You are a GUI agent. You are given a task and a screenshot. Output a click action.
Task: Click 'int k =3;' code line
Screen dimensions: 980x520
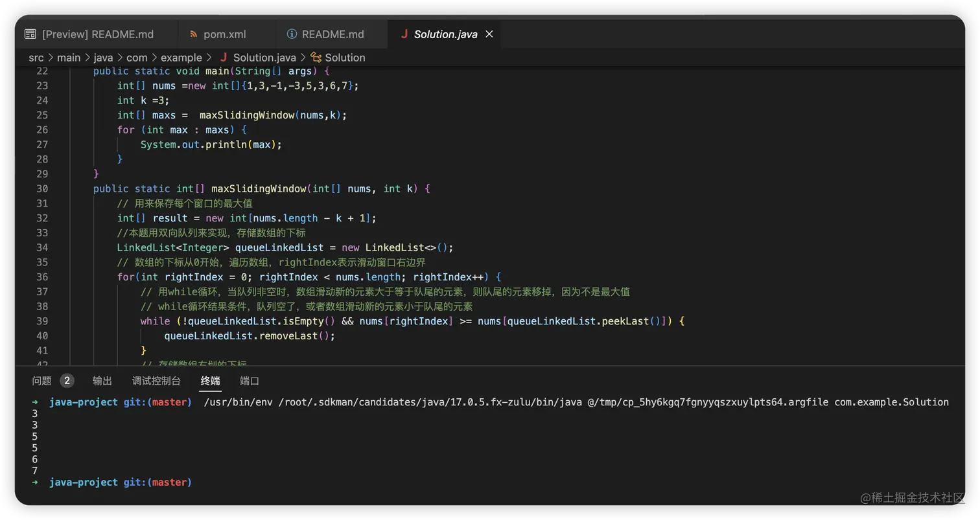point(143,100)
